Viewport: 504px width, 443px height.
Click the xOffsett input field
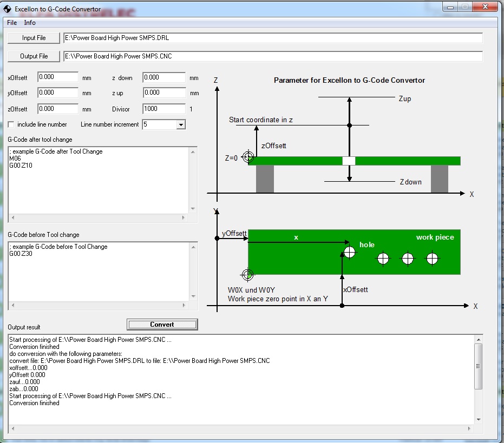(58, 77)
